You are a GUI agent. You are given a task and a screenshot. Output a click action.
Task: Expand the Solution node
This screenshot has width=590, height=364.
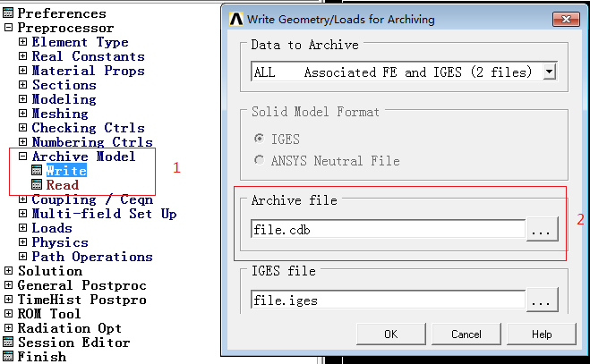tap(8, 270)
